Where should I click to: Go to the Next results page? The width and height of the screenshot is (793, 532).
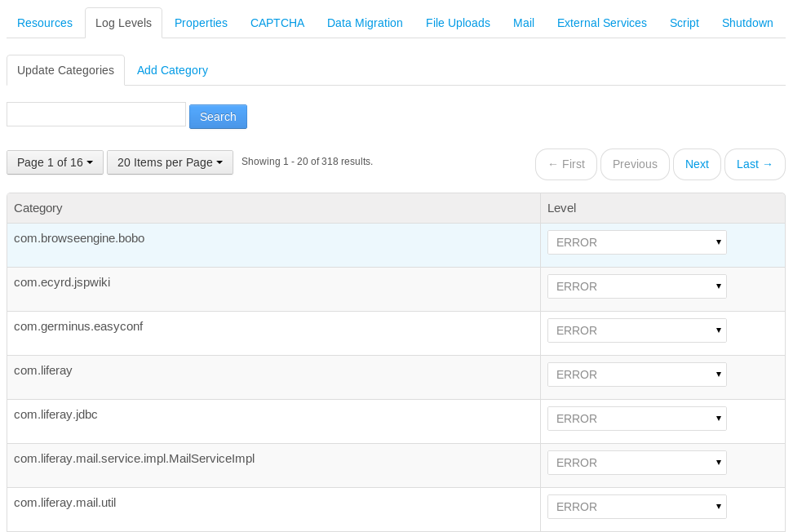tap(697, 164)
